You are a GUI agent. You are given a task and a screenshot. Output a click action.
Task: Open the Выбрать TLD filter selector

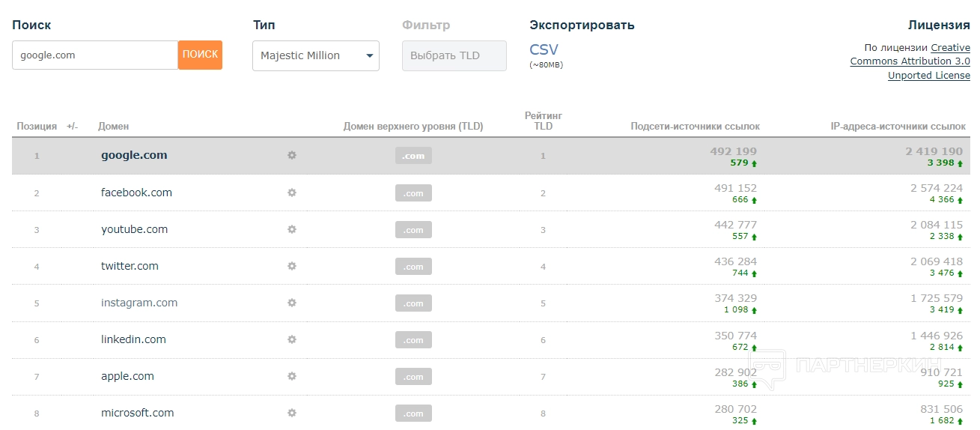coord(454,55)
